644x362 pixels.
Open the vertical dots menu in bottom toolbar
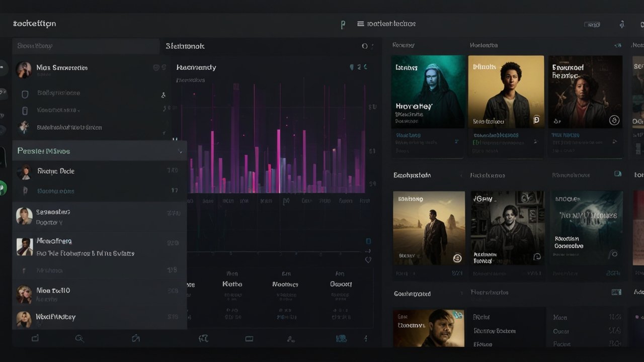pos(366,338)
